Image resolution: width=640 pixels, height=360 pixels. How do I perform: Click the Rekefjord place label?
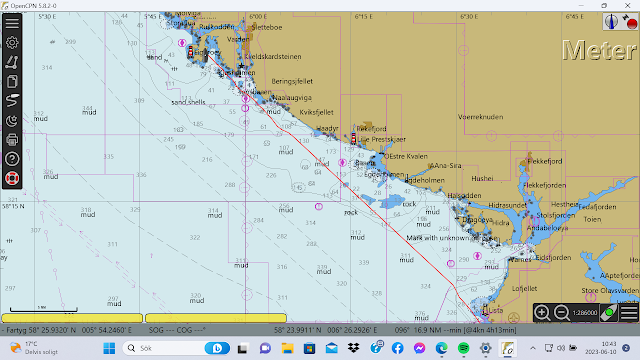pyautogui.click(x=371, y=129)
